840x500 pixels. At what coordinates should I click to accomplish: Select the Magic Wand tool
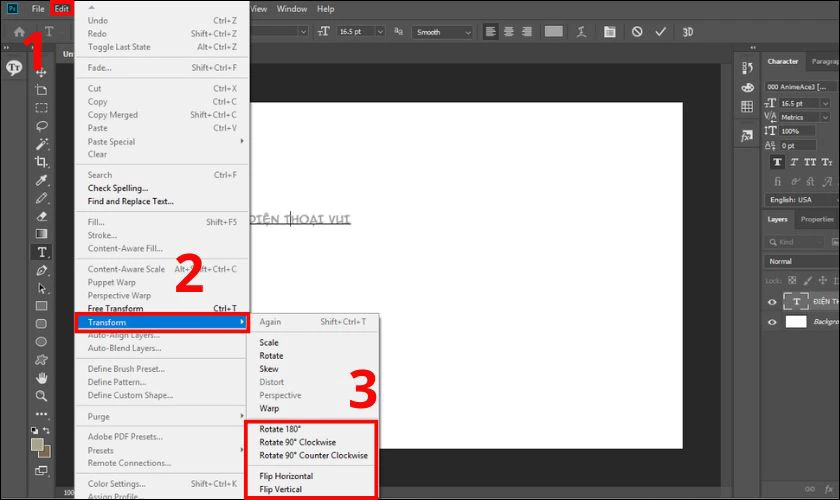coord(41,144)
